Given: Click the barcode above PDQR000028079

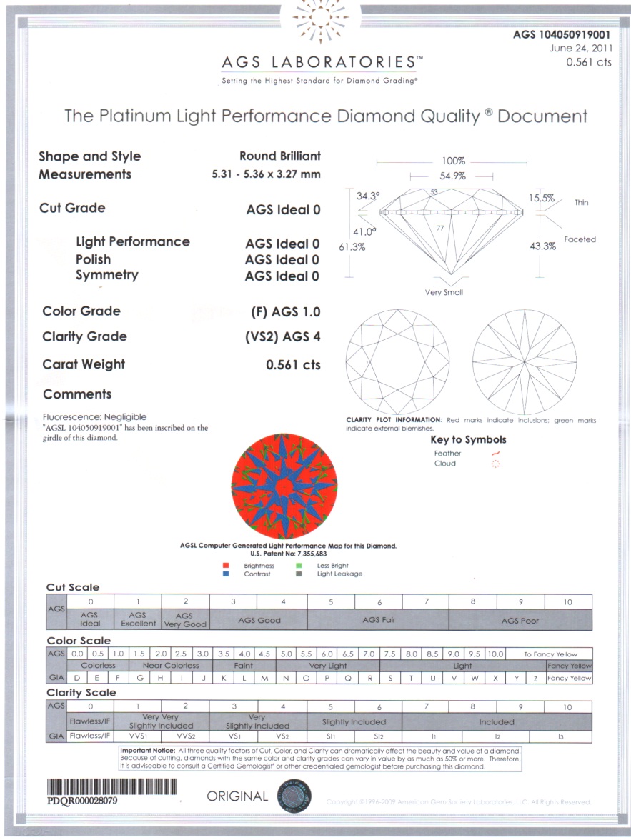Looking at the screenshot, I should (x=112, y=787).
